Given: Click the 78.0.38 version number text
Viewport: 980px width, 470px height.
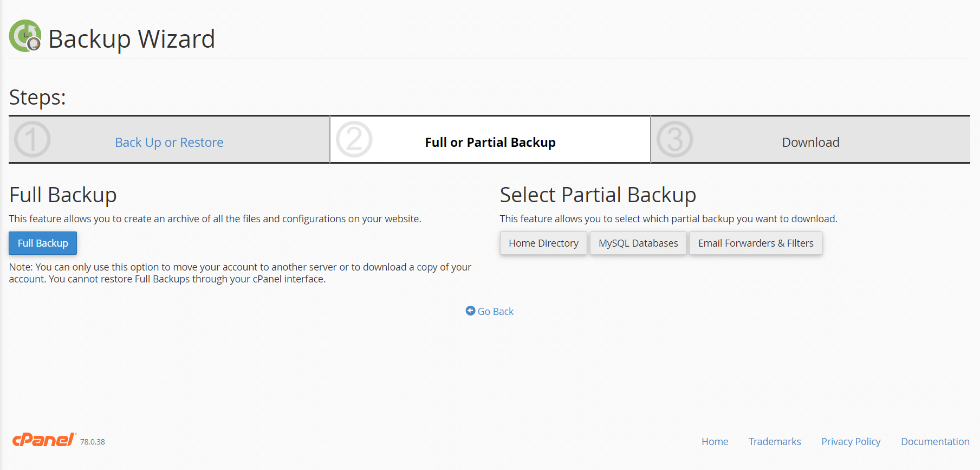Looking at the screenshot, I should click(x=93, y=442).
